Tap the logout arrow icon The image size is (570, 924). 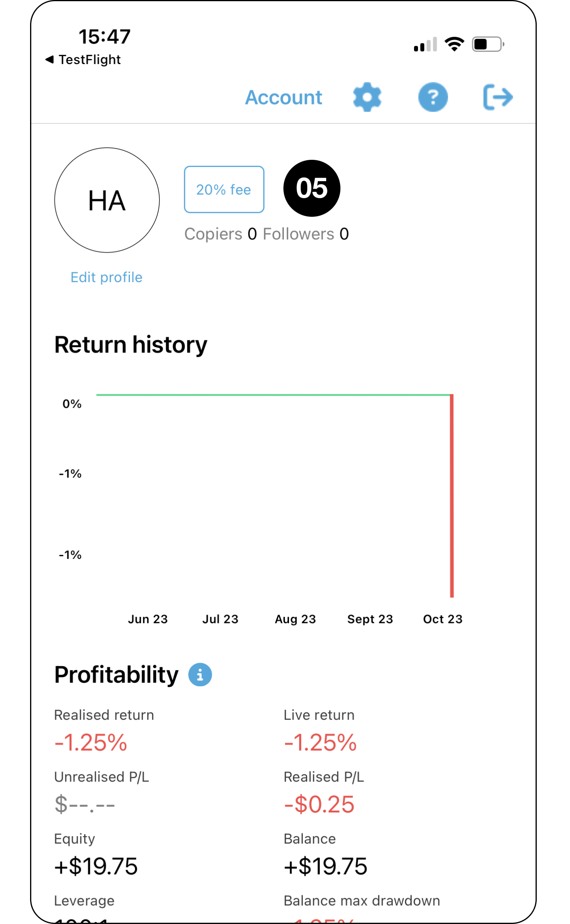coord(498,97)
